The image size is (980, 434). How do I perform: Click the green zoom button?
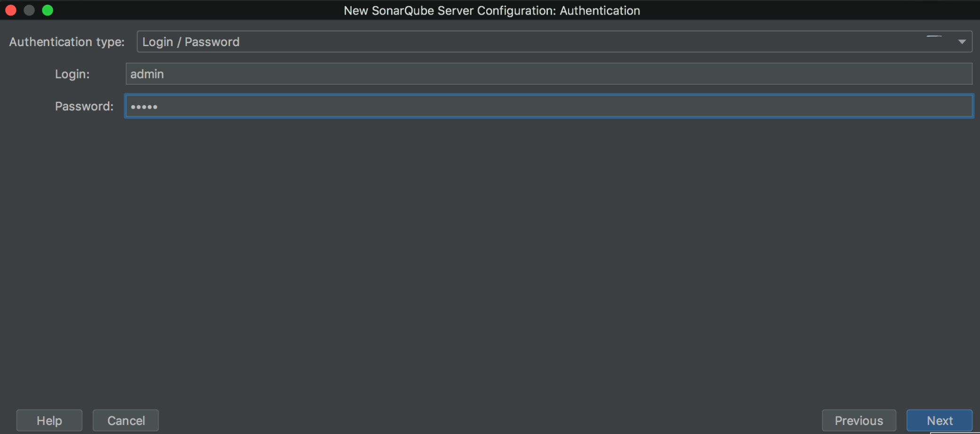(x=47, y=9)
